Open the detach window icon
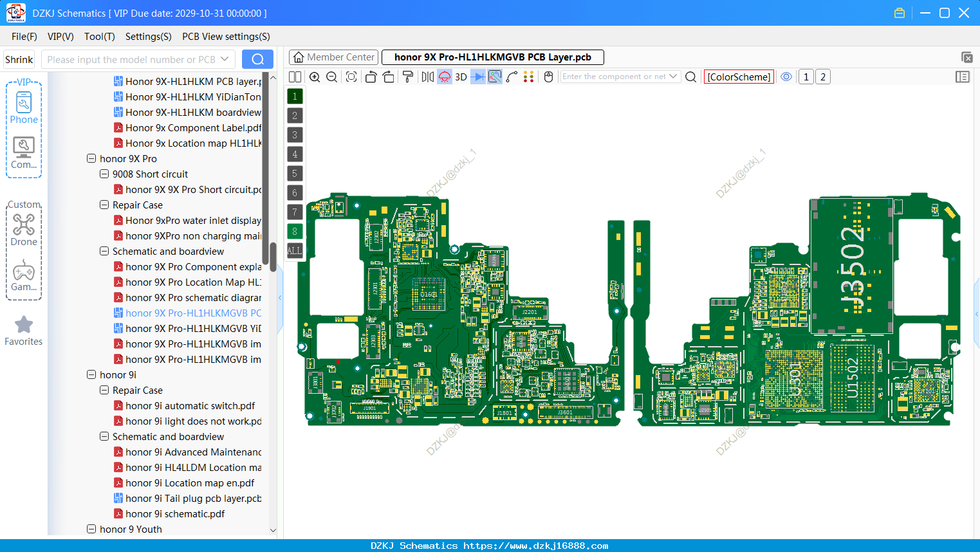This screenshot has width=980, height=552. coord(966,57)
